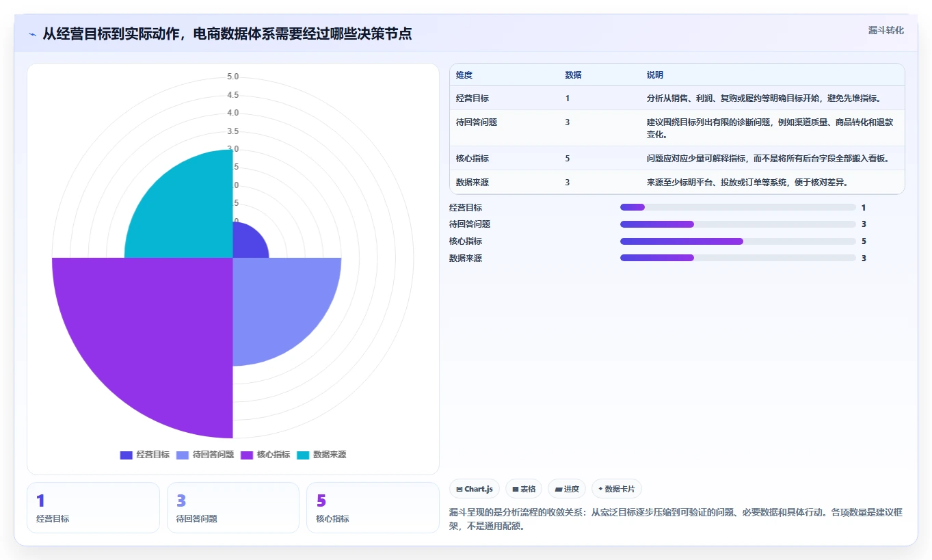Open the 待回答问题 data card showing 3
Screen dimensions: 932x560
tap(233, 507)
